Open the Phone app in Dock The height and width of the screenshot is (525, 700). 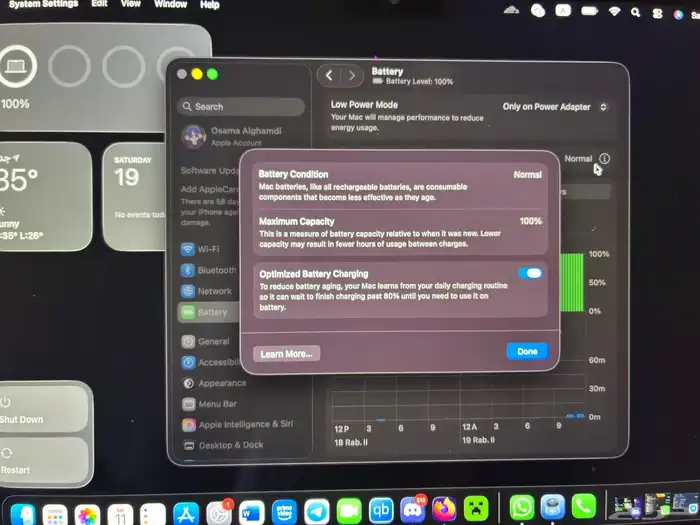(x=584, y=506)
